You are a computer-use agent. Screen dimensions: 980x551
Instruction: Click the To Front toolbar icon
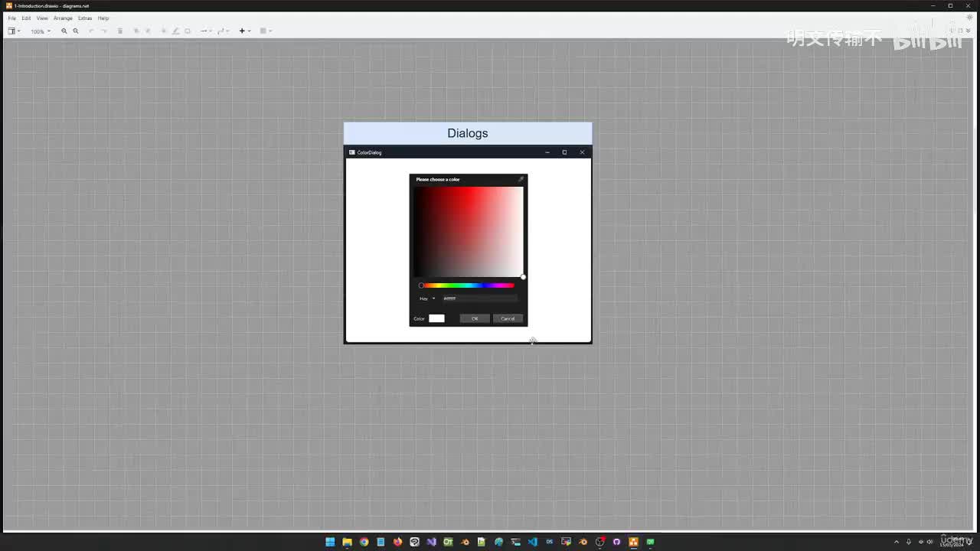tap(136, 31)
